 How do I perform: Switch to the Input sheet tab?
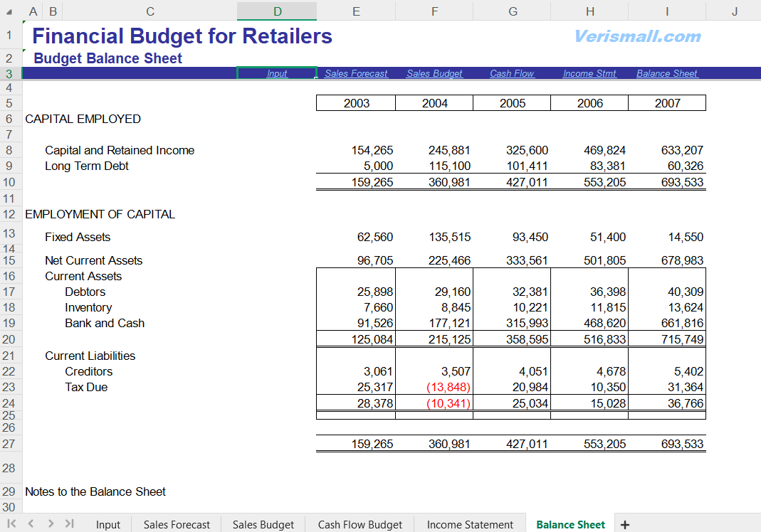point(108,525)
